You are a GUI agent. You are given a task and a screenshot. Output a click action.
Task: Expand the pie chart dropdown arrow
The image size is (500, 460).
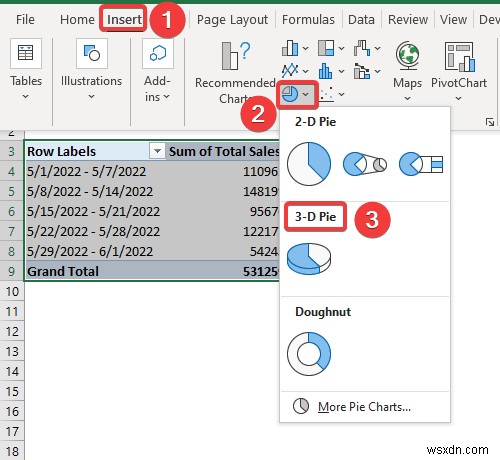(306, 95)
